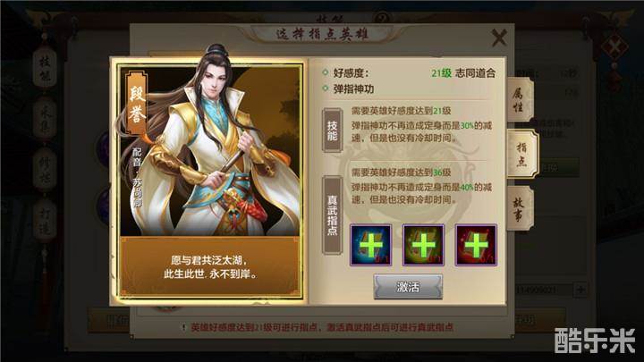Click the blue skill book plus slot
The width and height of the screenshot is (644, 362).
tap(370, 245)
